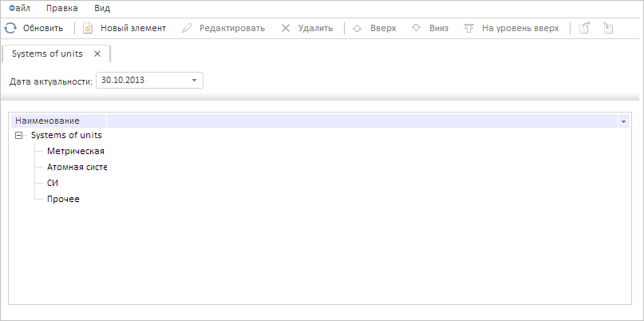Click the Редактировать pencil icon
This screenshot has height=321, width=644.
(187, 28)
